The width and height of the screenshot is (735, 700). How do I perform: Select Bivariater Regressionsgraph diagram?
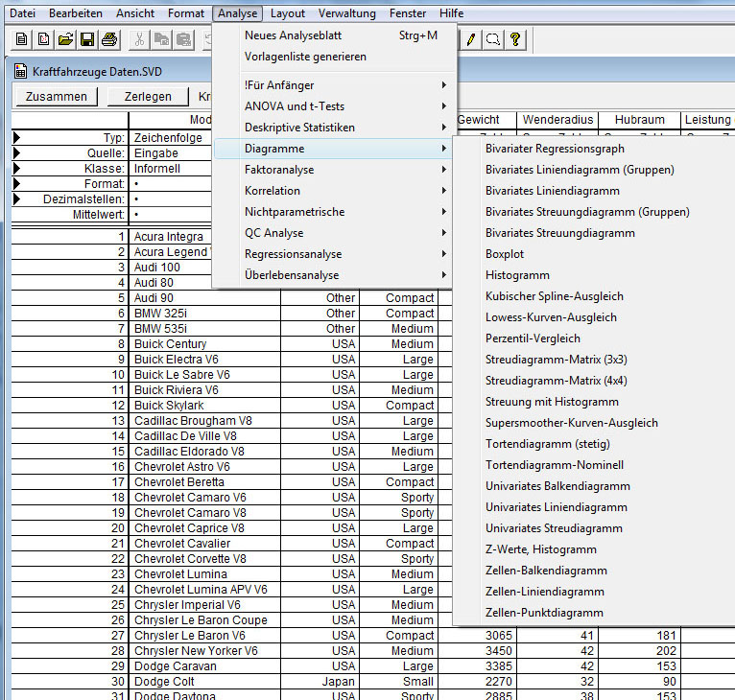point(593,149)
